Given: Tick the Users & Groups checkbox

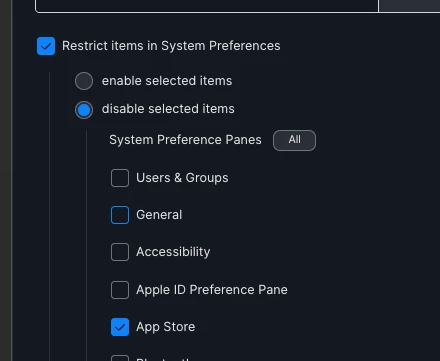Looking at the screenshot, I should [x=120, y=178].
